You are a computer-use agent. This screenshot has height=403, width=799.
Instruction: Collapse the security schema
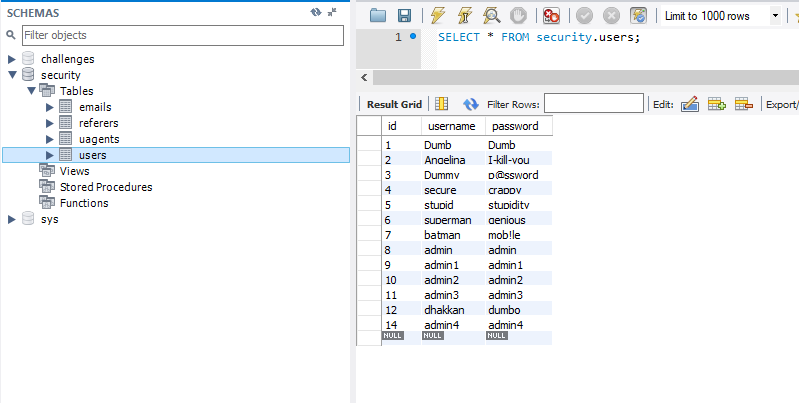pos(12,75)
